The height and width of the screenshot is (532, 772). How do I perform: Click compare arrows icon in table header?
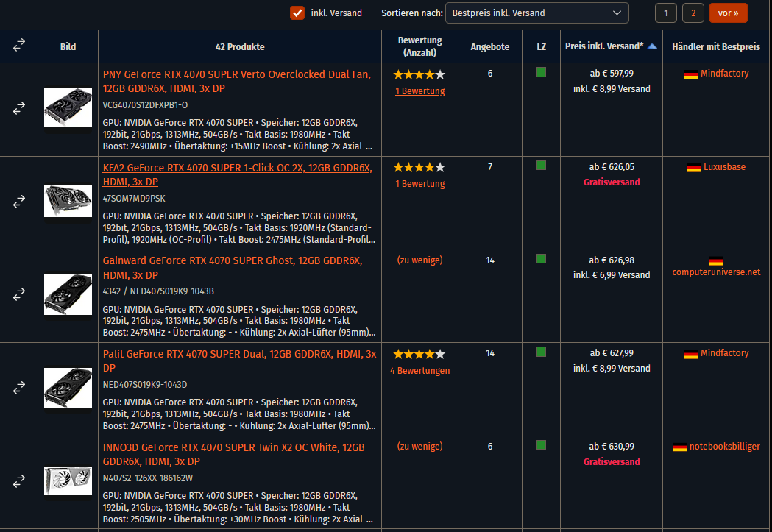point(18,46)
